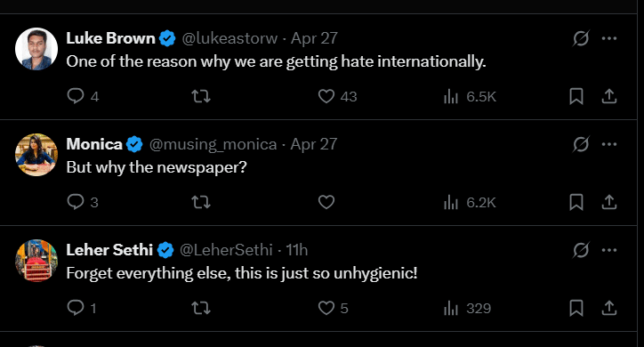This screenshot has width=644, height=347.
Task: Open @musing_monica profile handle link
Action: [213, 144]
